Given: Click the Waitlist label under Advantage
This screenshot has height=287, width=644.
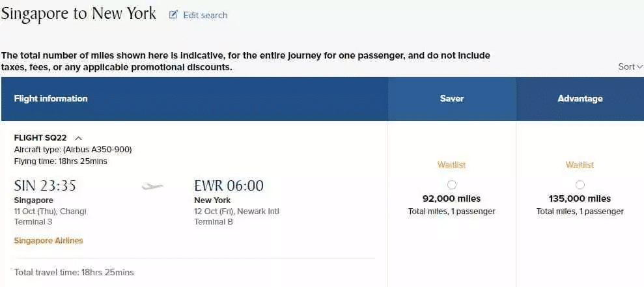Looking at the screenshot, I should coord(580,165).
